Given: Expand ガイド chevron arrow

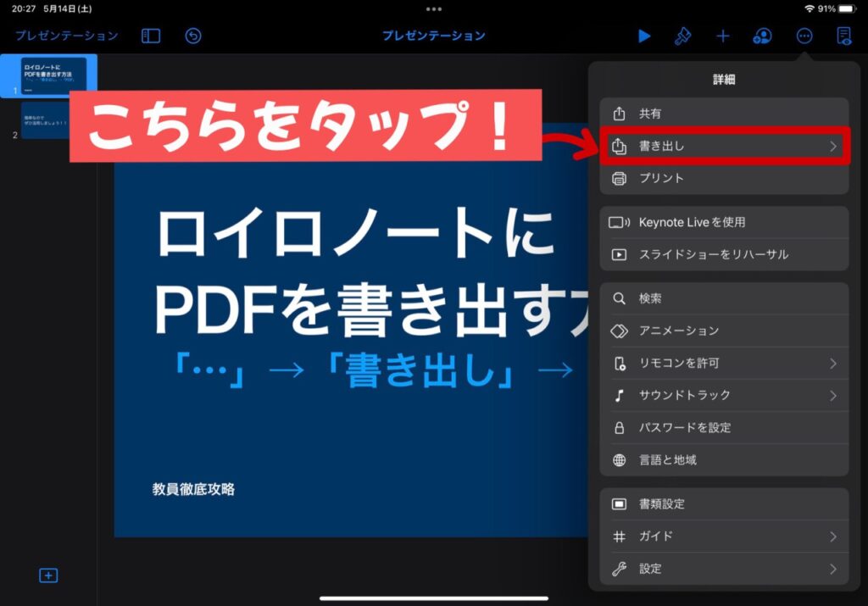Looking at the screenshot, I should point(833,537).
